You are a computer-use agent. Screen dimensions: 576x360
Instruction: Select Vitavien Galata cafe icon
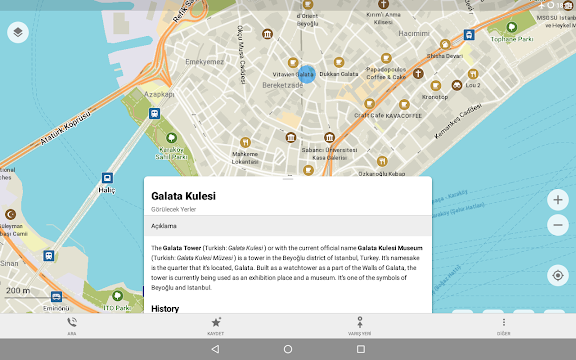coord(293,62)
